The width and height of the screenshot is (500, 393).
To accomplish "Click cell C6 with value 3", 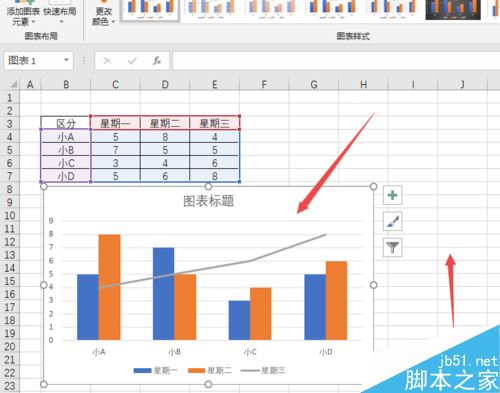I will [x=115, y=163].
